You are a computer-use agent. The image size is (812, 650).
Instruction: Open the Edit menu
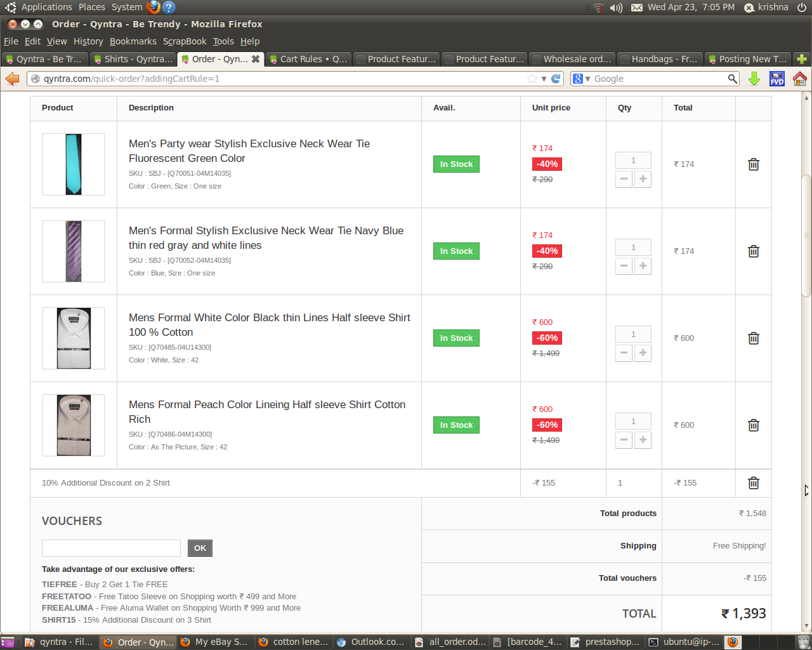[32, 41]
